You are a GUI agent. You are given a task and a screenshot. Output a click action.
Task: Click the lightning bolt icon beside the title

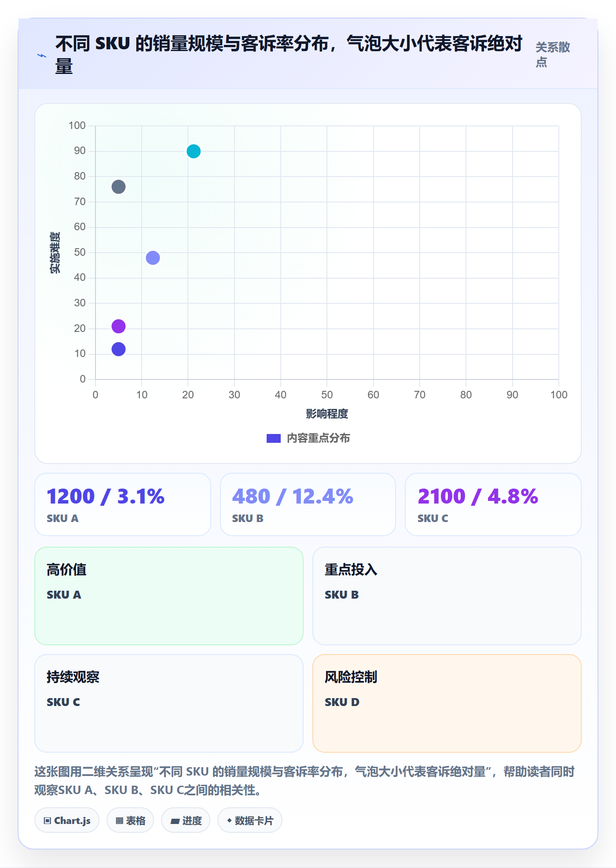tap(42, 55)
